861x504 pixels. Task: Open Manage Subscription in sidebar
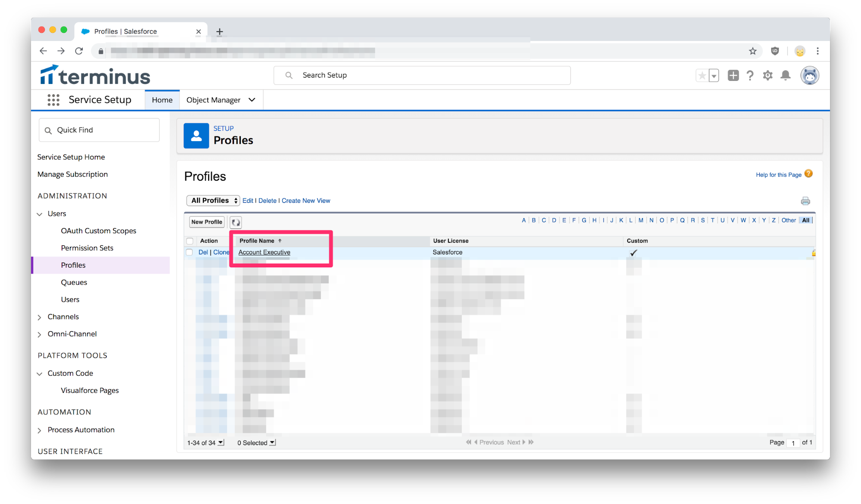[x=72, y=174]
